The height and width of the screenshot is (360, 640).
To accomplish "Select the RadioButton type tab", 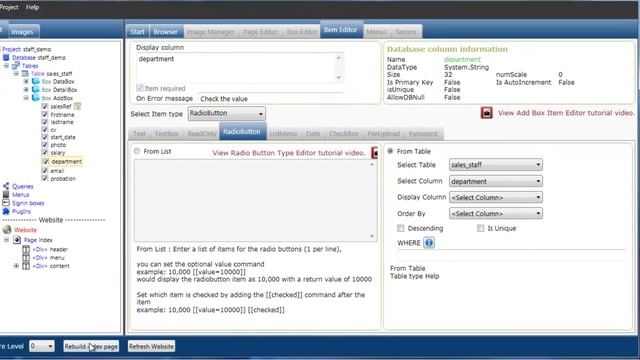I will click(x=242, y=131).
